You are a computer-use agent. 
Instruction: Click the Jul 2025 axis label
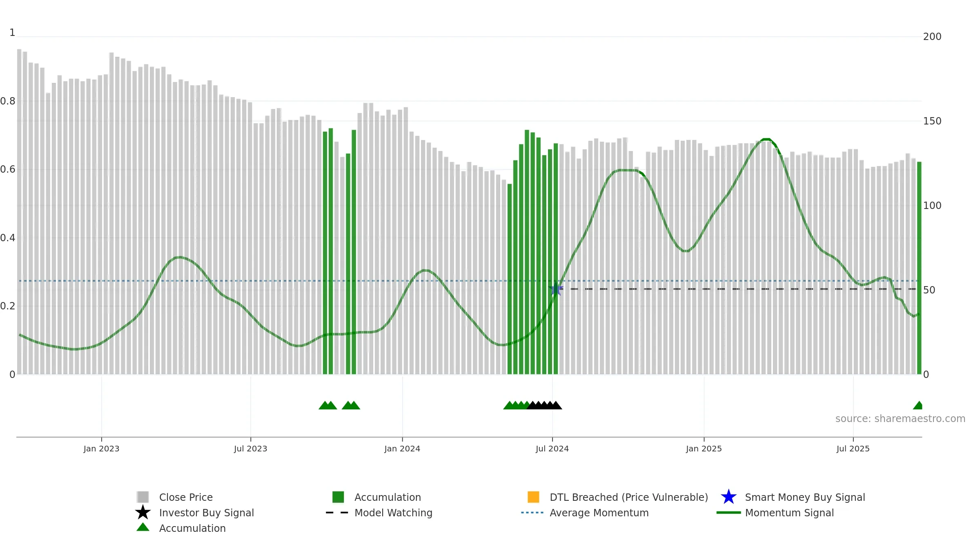(853, 449)
